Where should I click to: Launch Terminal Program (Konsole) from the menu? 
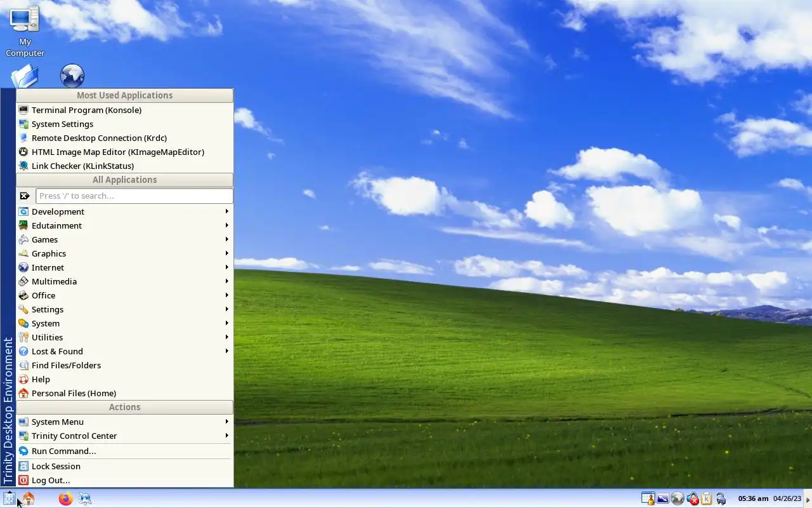[124, 110]
